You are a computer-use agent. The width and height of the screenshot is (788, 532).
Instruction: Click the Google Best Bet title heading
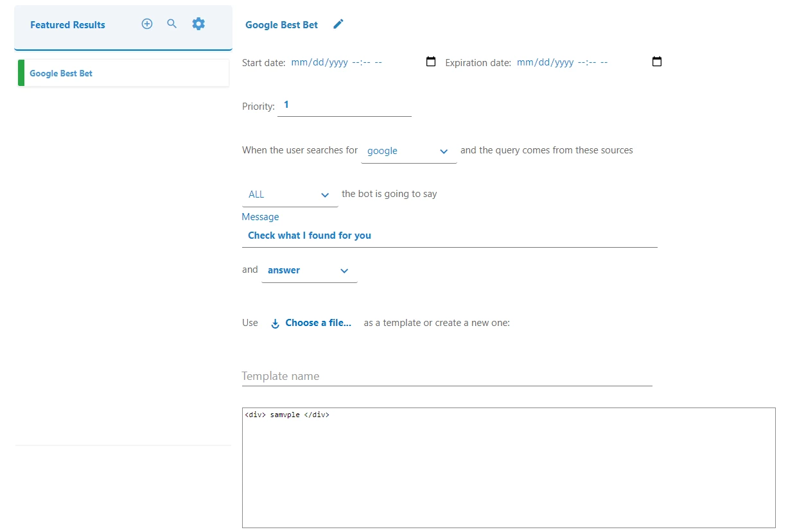coord(281,25)
